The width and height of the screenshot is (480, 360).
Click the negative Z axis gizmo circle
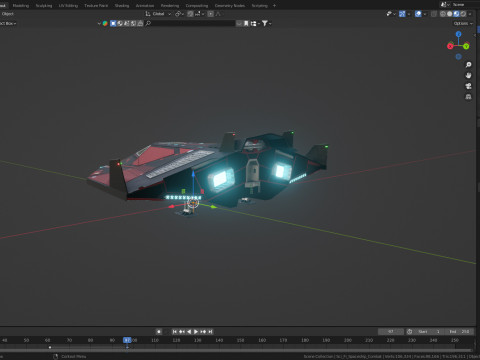pos(458,57)
